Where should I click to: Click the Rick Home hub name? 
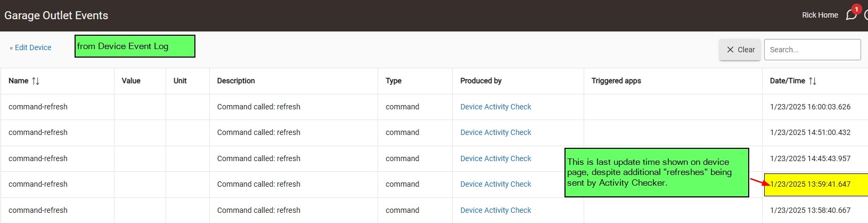pyautogui.click(x=820, y=15)
